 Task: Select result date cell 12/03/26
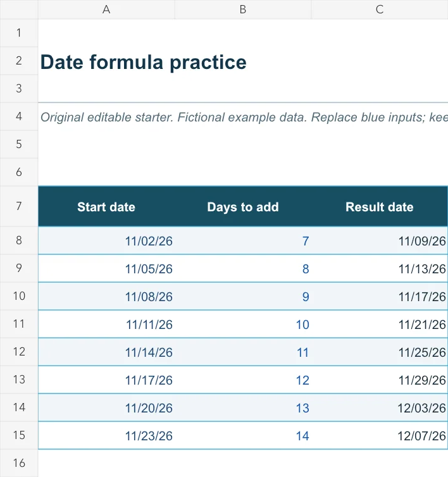point(380,407)
